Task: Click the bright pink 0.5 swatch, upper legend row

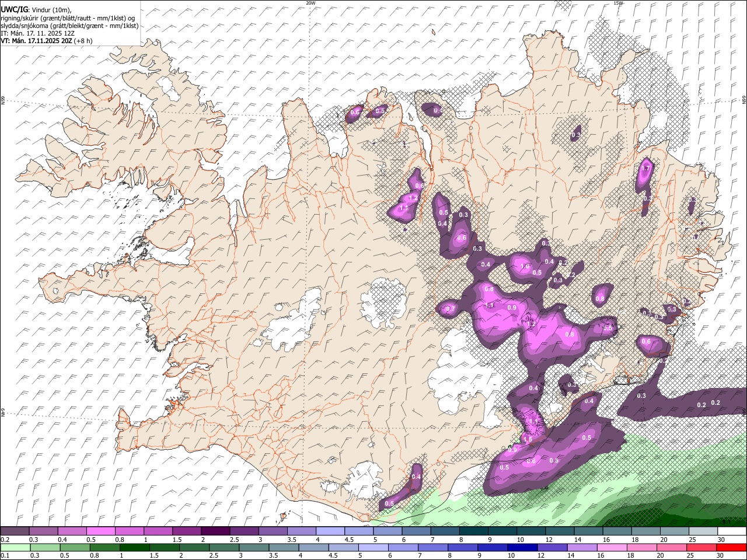Action: (x=100, y=531)
